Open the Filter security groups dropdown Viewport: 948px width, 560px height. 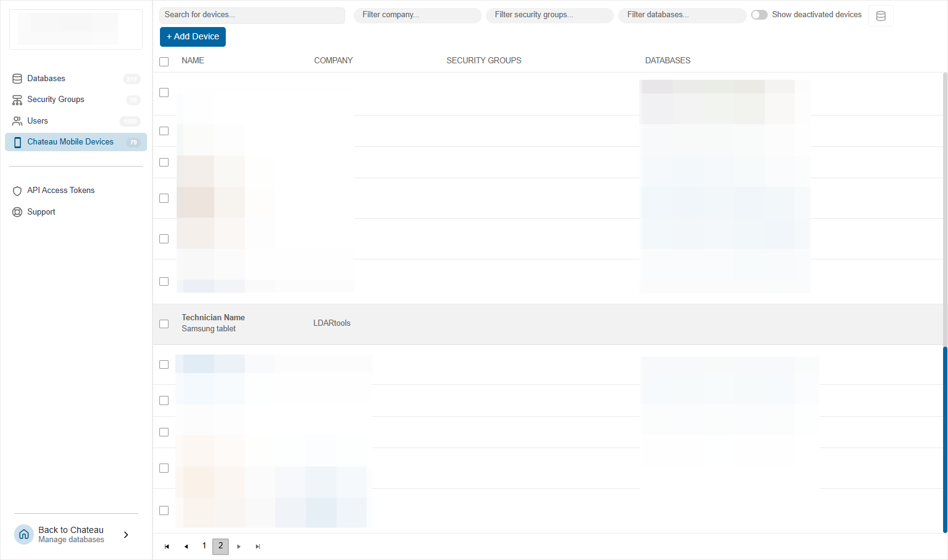tap(549, 15)
